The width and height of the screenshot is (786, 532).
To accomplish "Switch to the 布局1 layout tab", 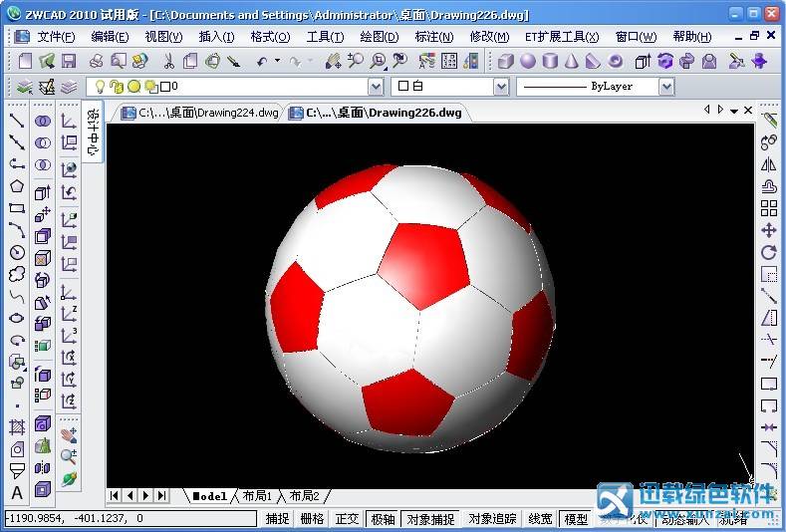I will coord(257,496).
